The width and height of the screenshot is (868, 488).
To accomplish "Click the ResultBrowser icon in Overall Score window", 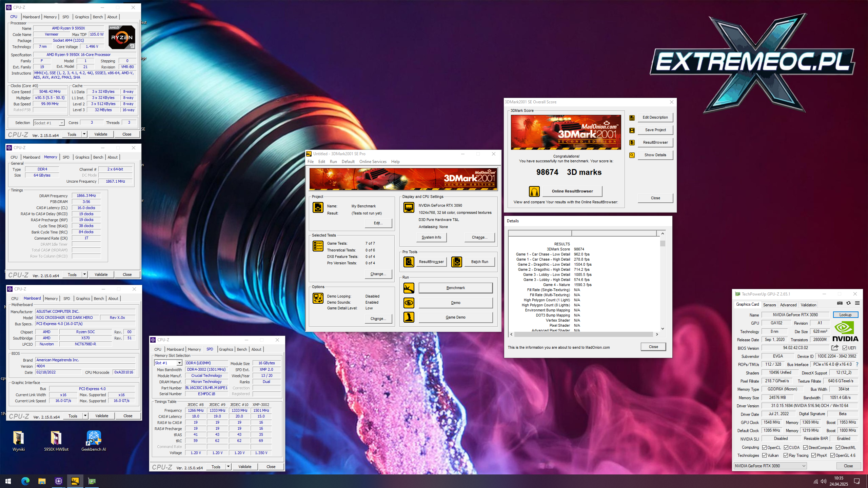I will click(x=632, y=143).
